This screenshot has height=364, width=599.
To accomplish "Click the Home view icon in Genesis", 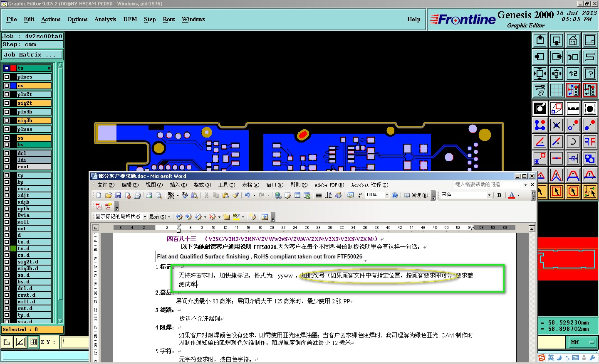I will [573, 40].
